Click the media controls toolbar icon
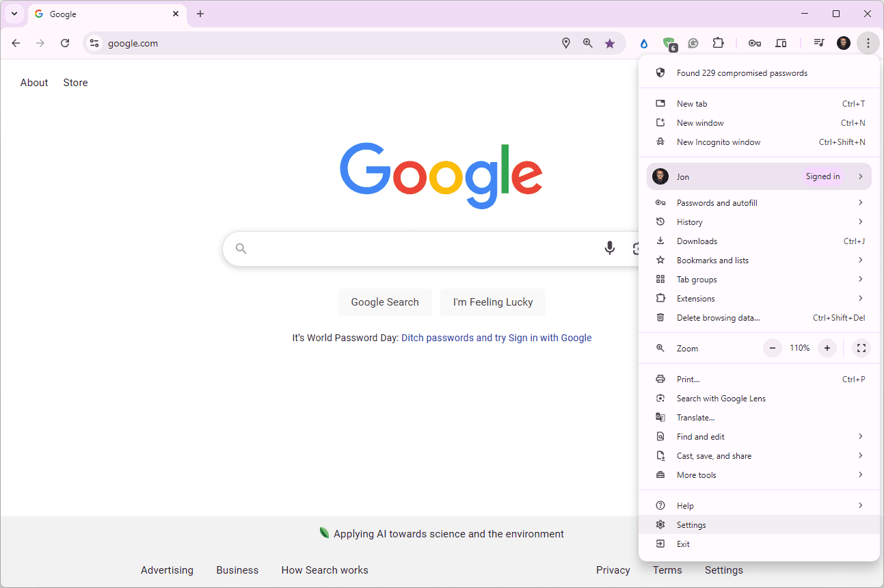The height and width of the screenshot is (588, 884). click(818, 43)
